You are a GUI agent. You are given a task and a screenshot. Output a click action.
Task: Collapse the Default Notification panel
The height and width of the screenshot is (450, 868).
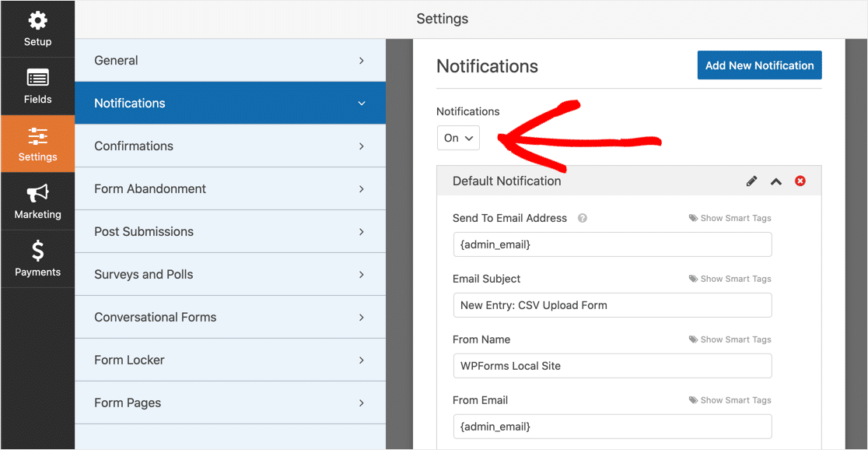click(x=776, y=181)
